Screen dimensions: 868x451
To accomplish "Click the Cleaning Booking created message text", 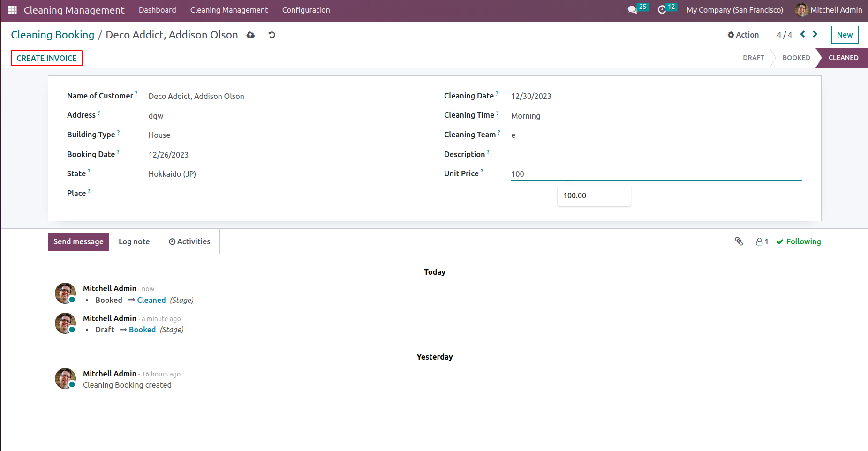I will point(127,385).
